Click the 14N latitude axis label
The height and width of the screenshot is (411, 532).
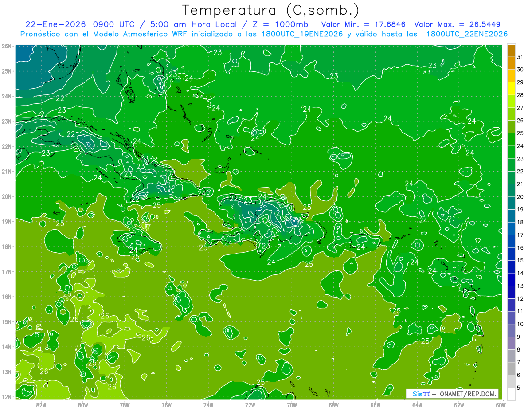[x=6, y=347]
